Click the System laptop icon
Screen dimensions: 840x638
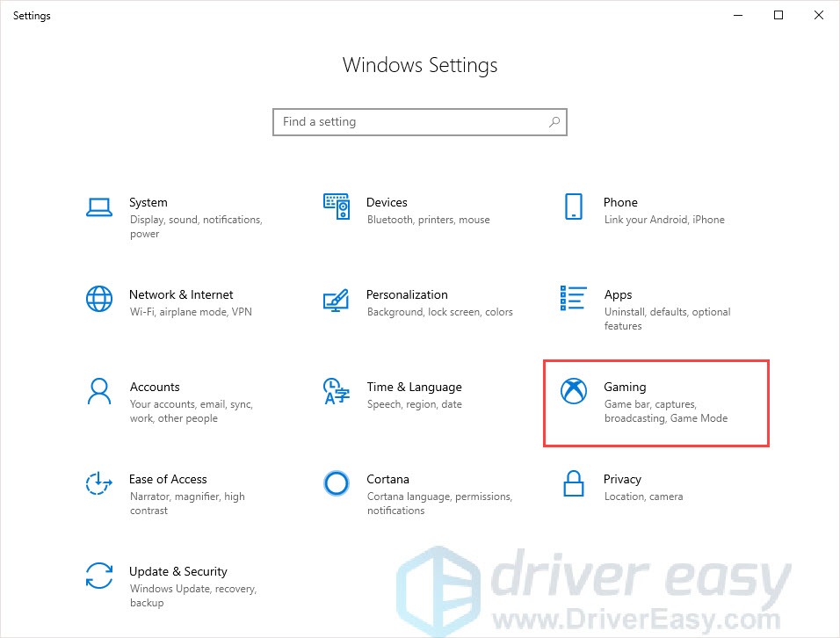tap(99, 207)
